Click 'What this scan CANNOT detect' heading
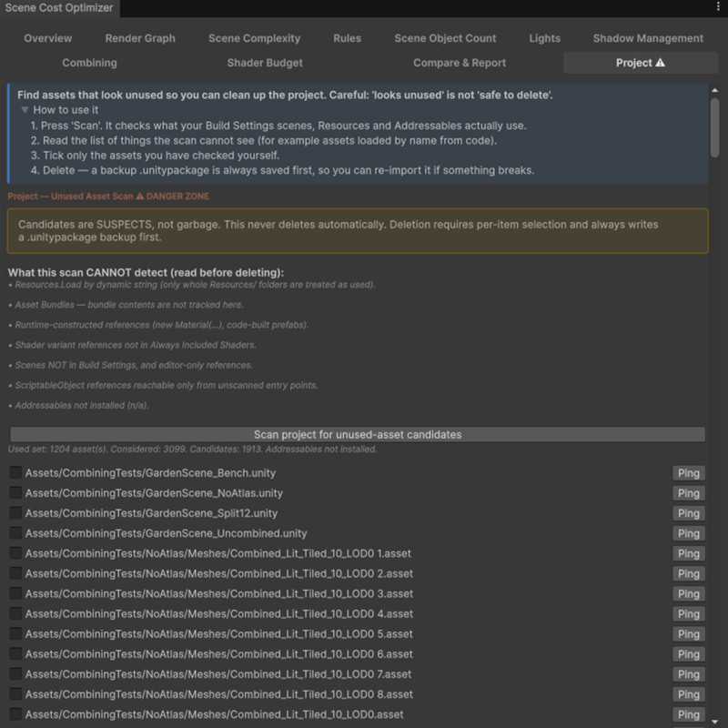Viewport: 728px width, 728px height. (x=146, y=272)
